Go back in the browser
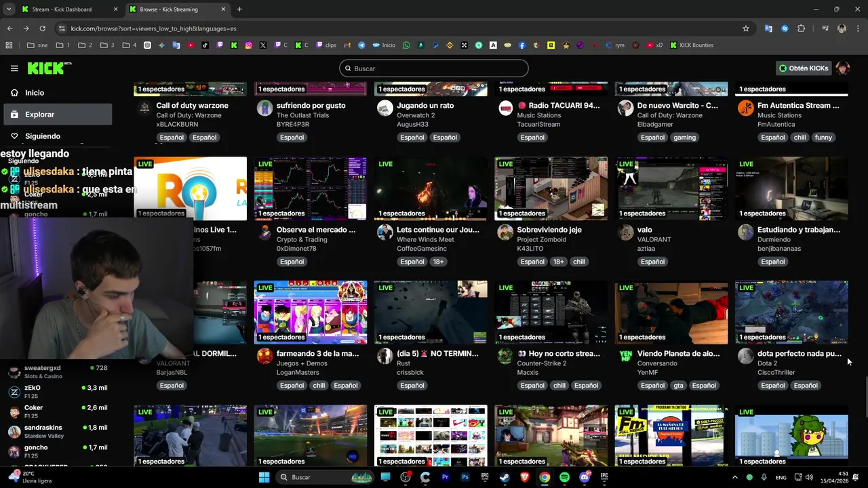Viewport: 868px width, 488px height. (x=9, y=28)
